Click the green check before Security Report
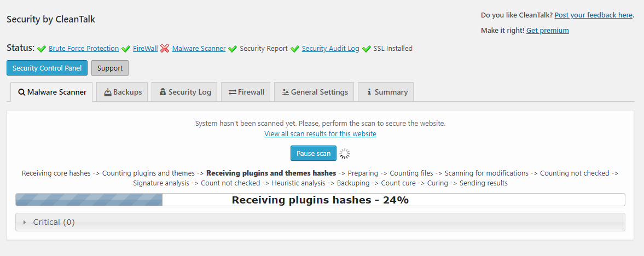 (233, 49)
